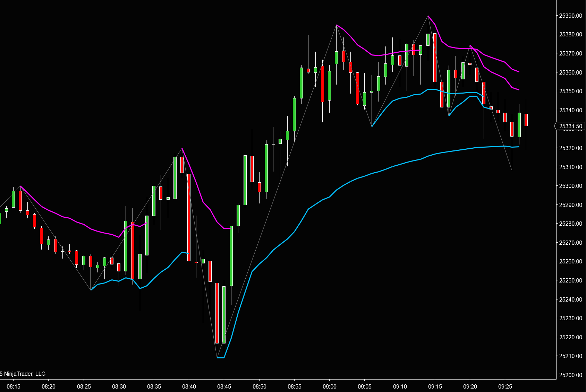Image resolution: width=586 pixels, height=392 pixels.
Task: Click the 25380.00 price axis label
Action: point(571,34)
